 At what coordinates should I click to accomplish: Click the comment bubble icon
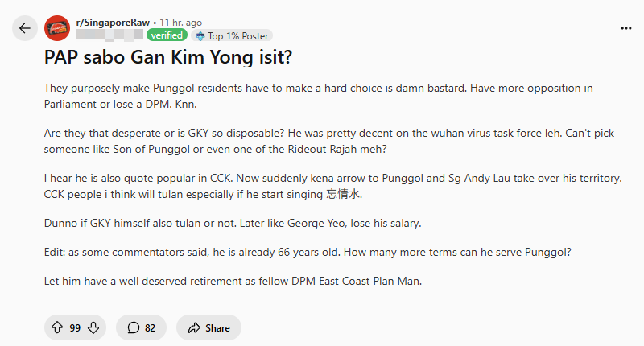[133, 327]
